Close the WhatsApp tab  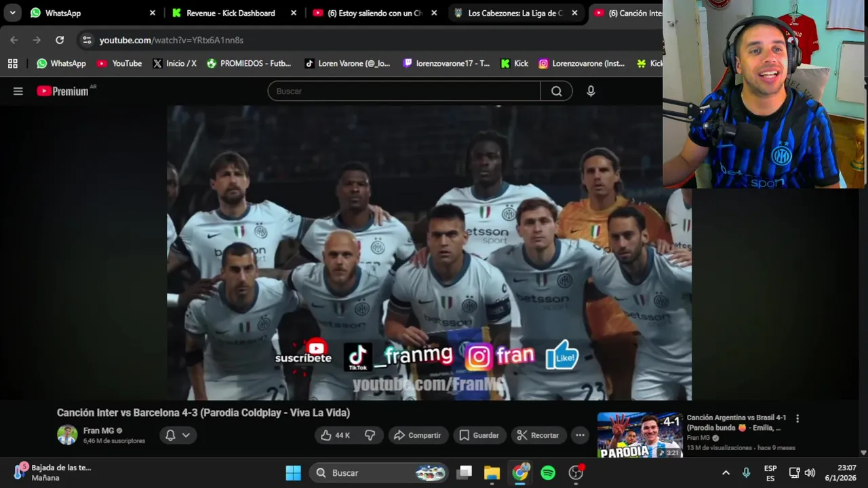click(153, 13)
